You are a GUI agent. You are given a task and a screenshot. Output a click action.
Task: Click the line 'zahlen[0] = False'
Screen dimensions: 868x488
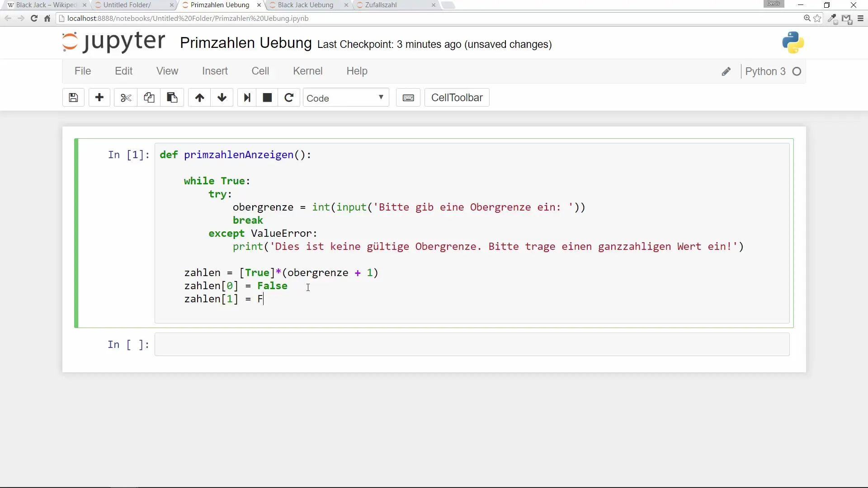tap(236, 286)
